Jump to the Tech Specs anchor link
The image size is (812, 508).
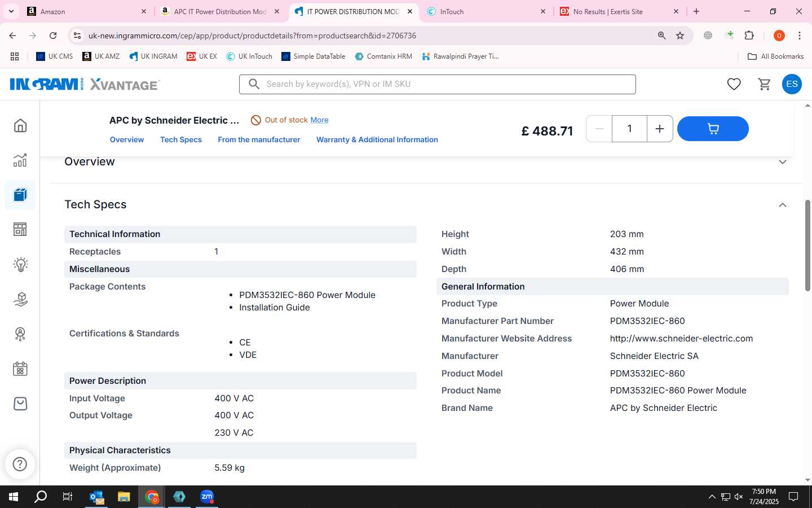pos(181,139)
